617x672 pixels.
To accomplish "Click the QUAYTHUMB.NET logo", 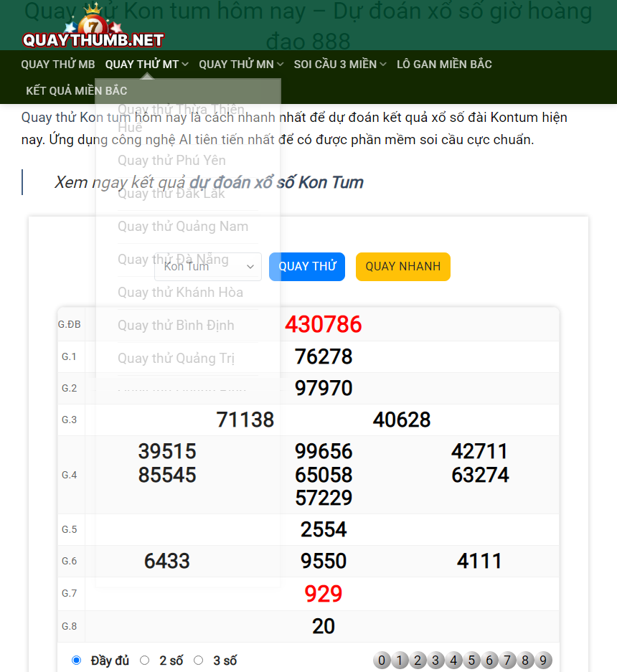I will [93, 26].
